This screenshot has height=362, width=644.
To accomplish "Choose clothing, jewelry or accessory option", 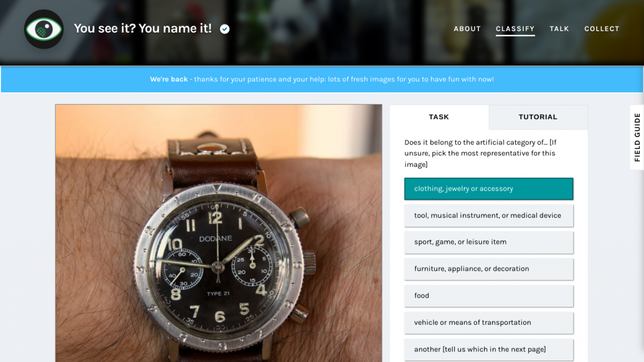I will click(489, 189).
